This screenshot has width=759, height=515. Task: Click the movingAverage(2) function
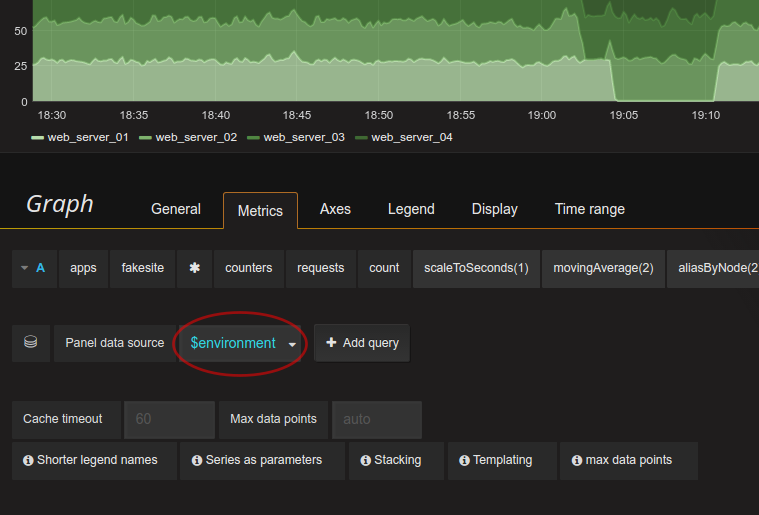(x=603, y=268)
